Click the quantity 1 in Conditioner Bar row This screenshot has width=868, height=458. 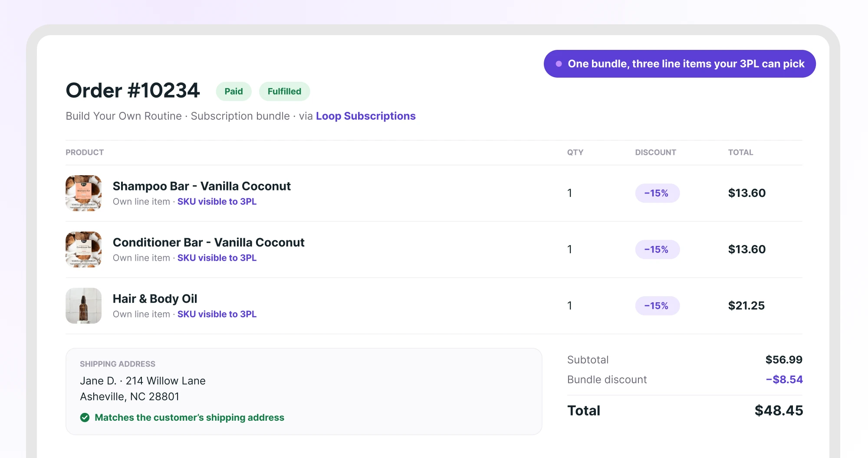point(570,249)
